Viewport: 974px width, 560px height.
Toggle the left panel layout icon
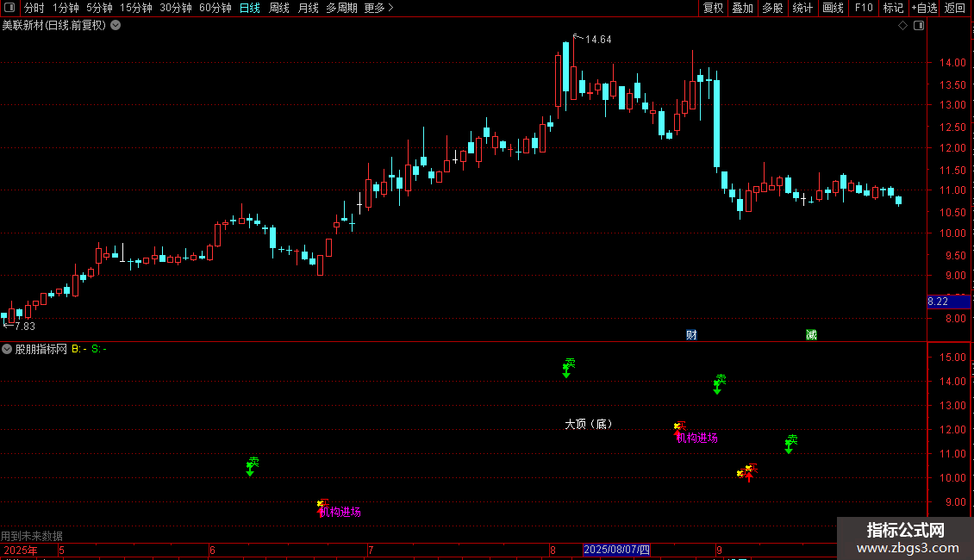(x=9, y=8)
